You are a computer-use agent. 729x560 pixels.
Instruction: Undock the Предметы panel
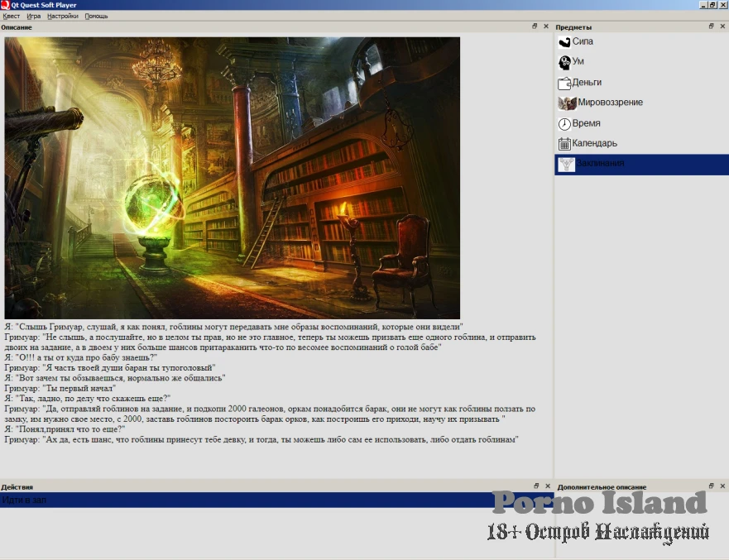(712, 26)
